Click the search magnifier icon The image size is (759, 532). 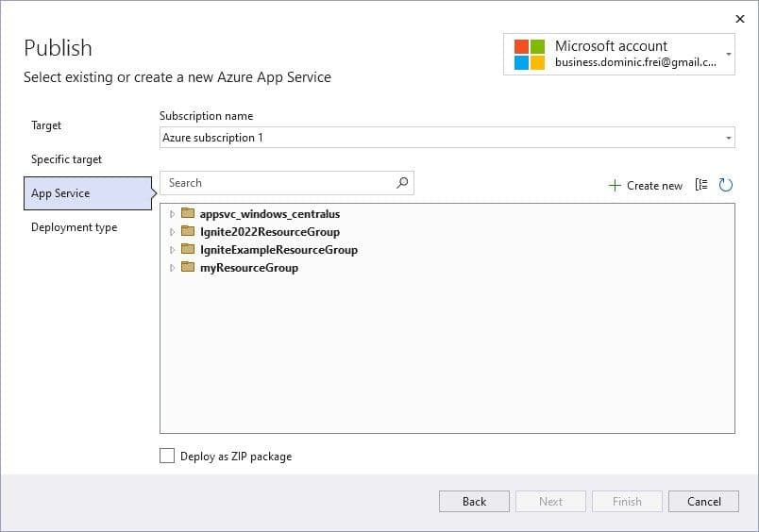pos(403,183)
